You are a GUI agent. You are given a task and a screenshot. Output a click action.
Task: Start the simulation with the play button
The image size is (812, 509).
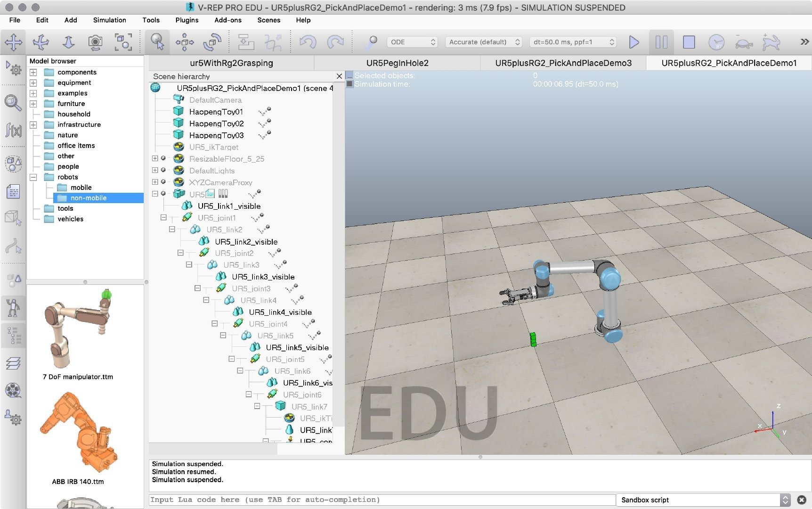(x=634, y=42)
